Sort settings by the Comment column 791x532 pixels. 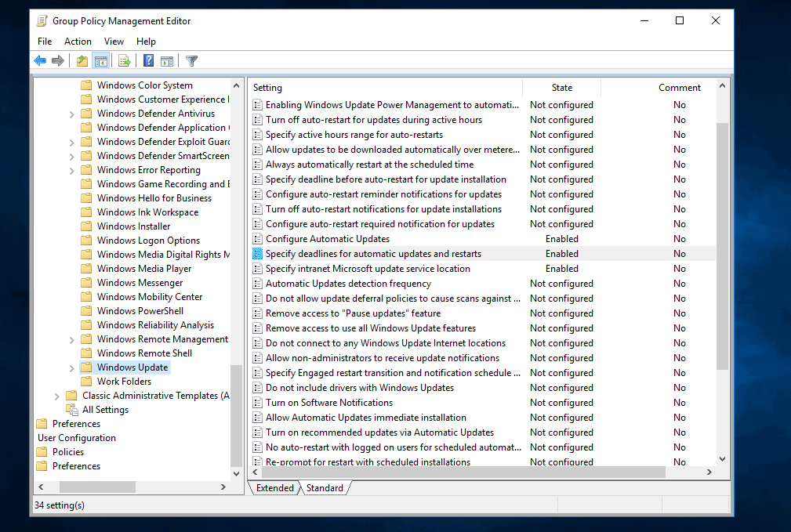pyautogui.click(x=679, y=87)
